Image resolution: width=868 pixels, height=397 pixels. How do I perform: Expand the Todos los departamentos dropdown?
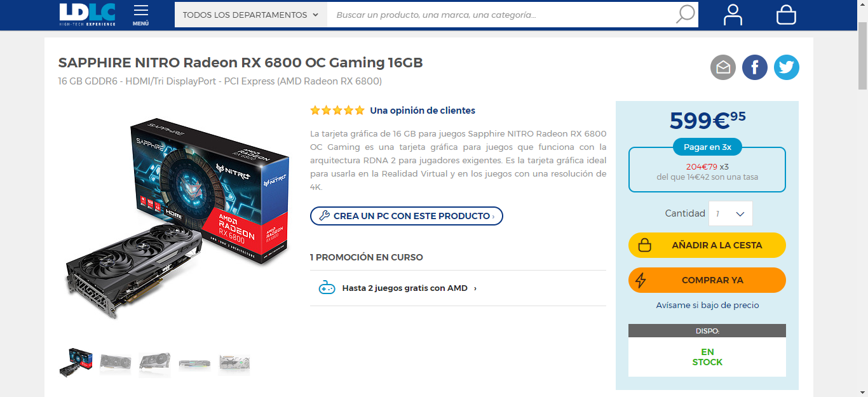click(251, 15)
